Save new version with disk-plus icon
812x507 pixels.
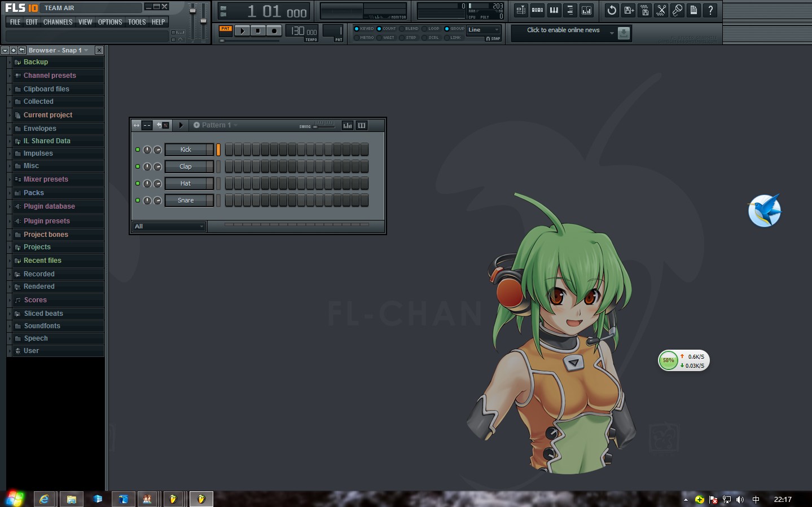coord(629,10)
